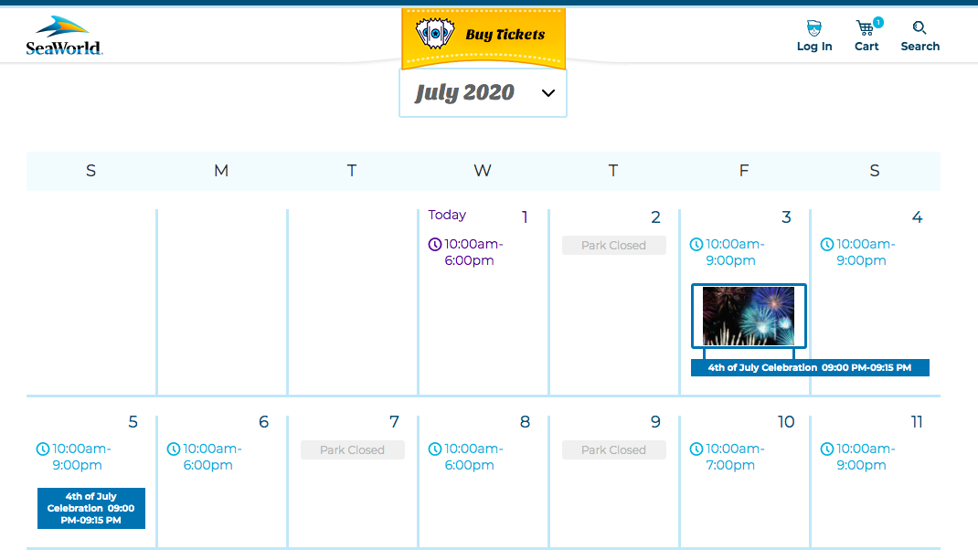Select July 8 on the calendar

tap(525, 422)
